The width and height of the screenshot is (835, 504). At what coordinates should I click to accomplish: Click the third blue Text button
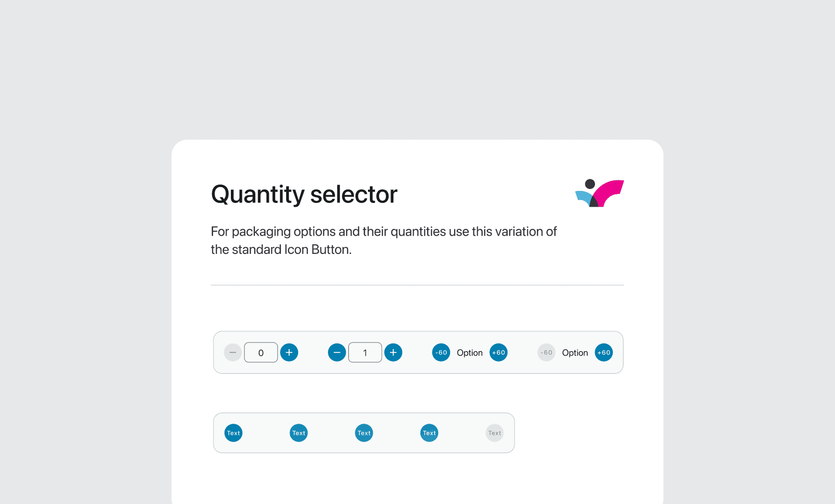click(x=364, y=433)
